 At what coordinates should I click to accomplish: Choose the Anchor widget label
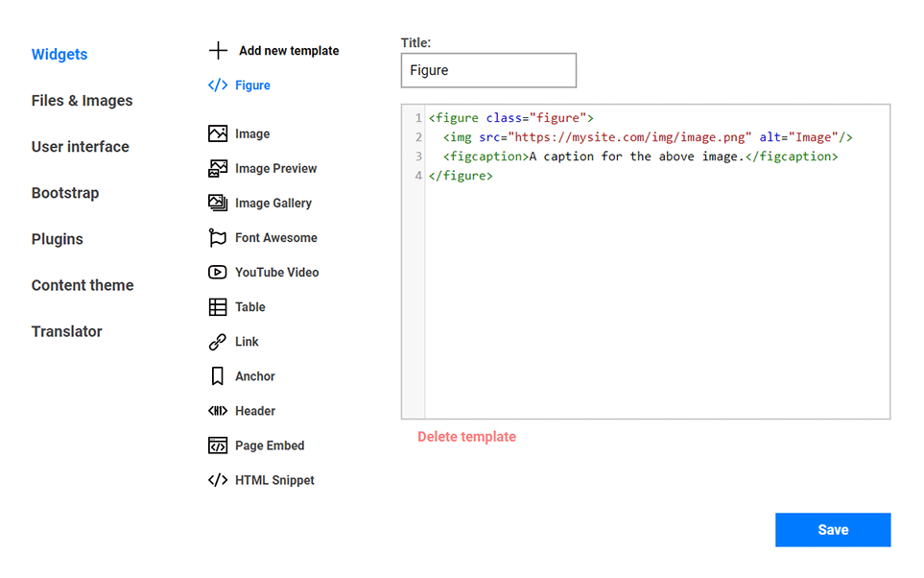[254, 376]
